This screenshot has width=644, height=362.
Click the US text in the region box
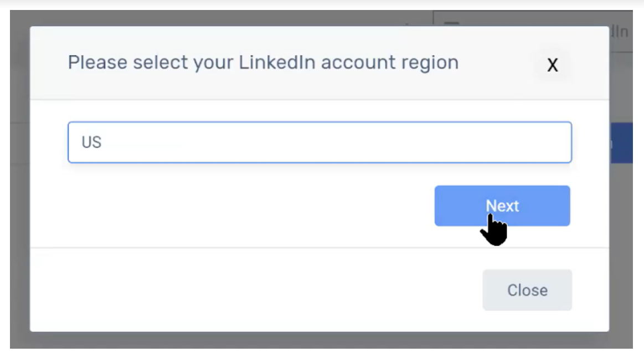91,142
